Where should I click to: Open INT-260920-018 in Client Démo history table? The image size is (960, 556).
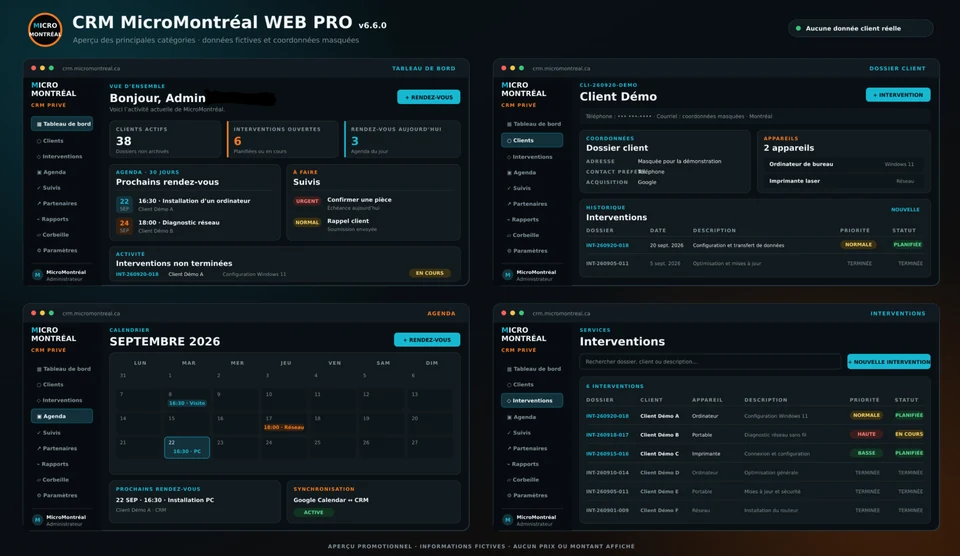coord(607,246)
